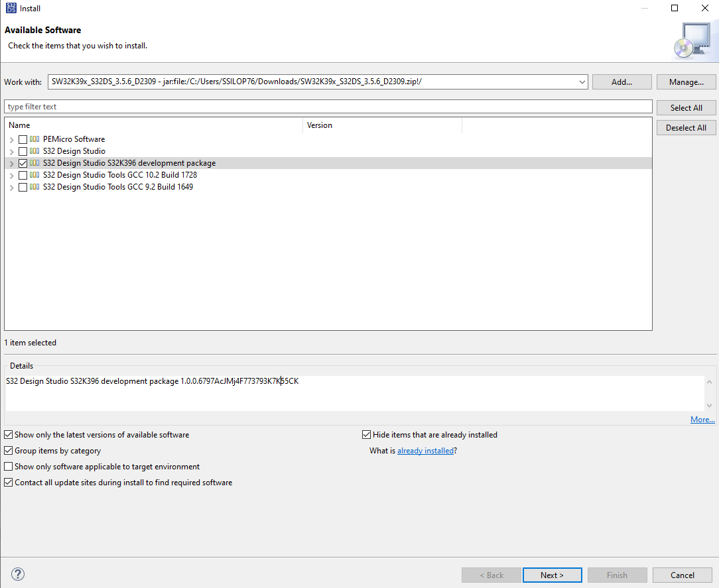This screenshot has width=719, height=588.
Task: Expand the PEMicro Software tree node
Action: click(11, 139)
